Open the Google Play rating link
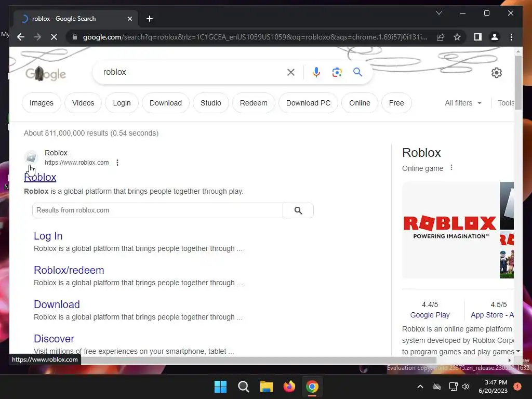Screen dimensions: 532x399 point(430,315)
